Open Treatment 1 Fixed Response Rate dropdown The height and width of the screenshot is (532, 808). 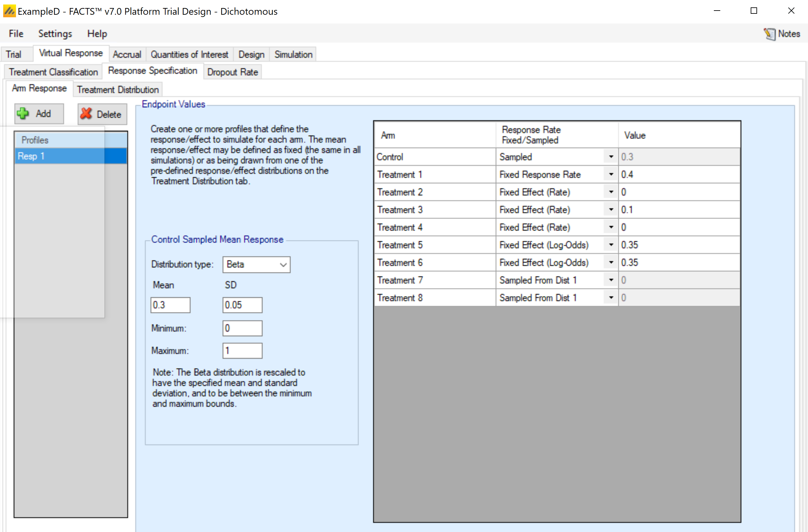pyautogui.click(x=611, y=174)
